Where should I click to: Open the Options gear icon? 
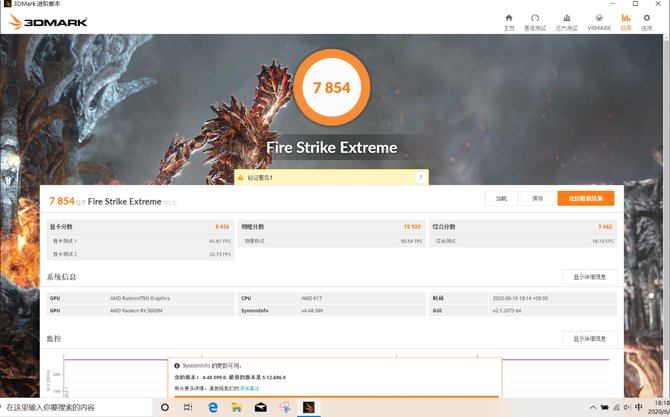[646, 18]
